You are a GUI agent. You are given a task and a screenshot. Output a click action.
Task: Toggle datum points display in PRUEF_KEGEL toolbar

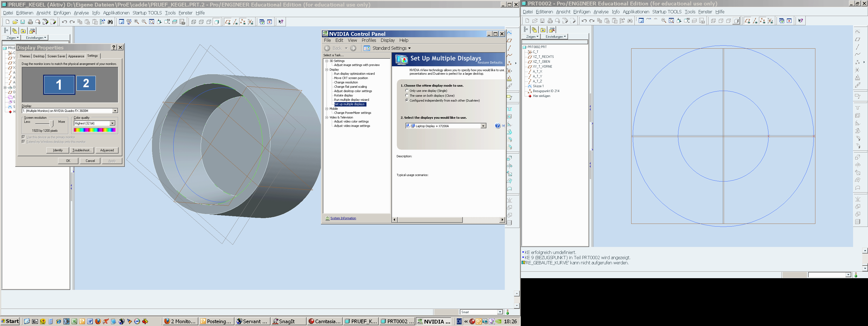point(243,22)
